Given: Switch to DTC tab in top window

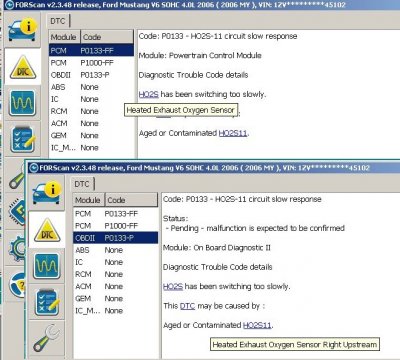Looking at the screenshot, I should tap(58, 21).
